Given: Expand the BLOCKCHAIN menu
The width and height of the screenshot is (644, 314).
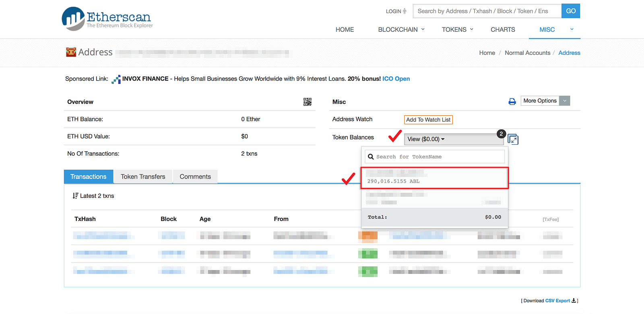Looking at the screenshot, I should [401, 29].
